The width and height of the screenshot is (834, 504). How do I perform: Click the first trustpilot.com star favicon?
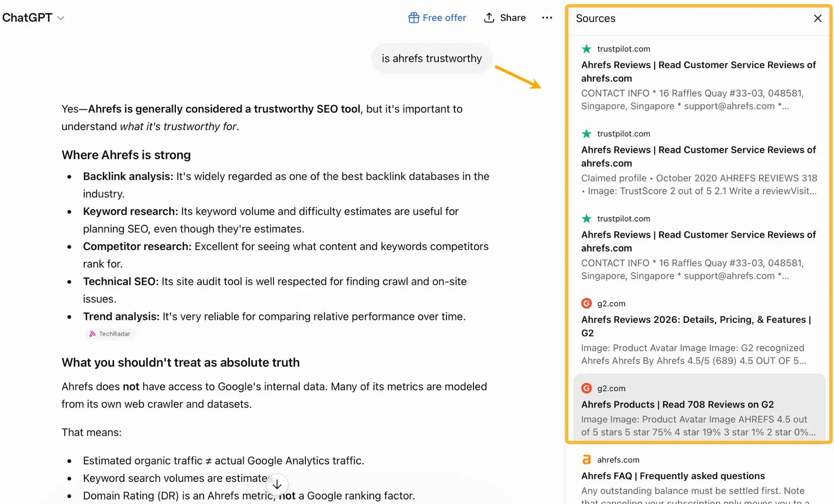click(x=586, y=49)
